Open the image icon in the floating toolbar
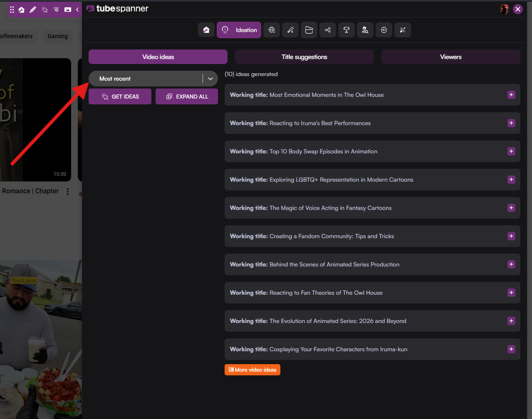 68,10
